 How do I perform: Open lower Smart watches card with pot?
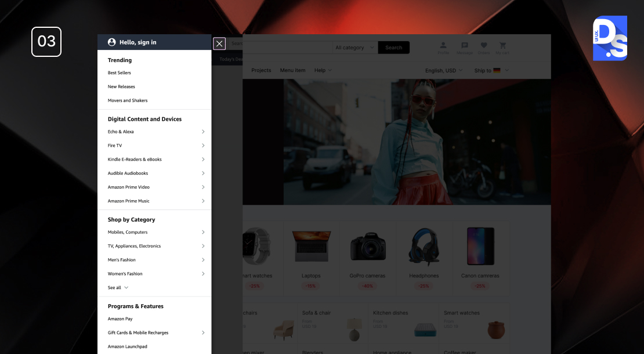click(475, 324)
